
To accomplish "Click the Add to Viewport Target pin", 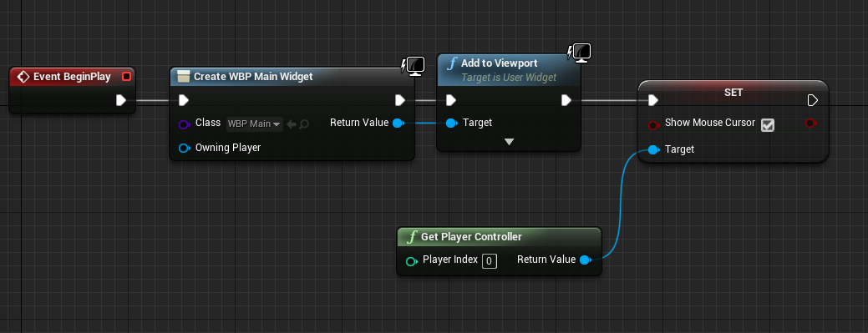I will (452, 123).
